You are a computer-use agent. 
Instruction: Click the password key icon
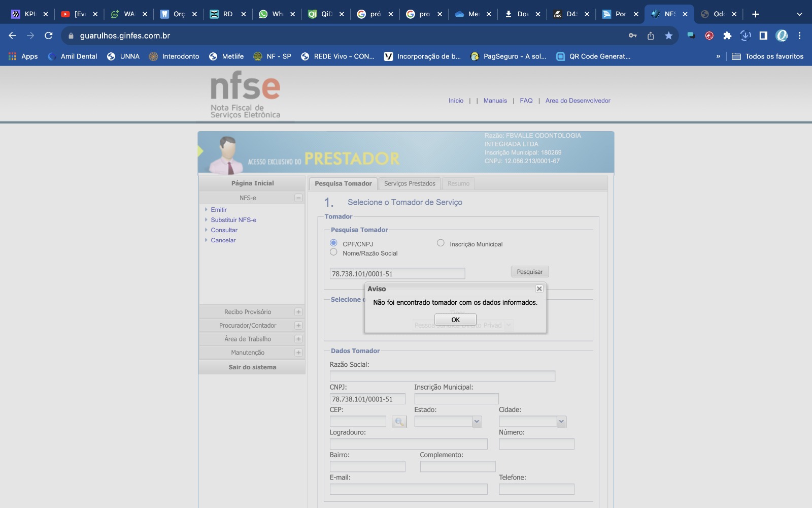coord(632,36)
